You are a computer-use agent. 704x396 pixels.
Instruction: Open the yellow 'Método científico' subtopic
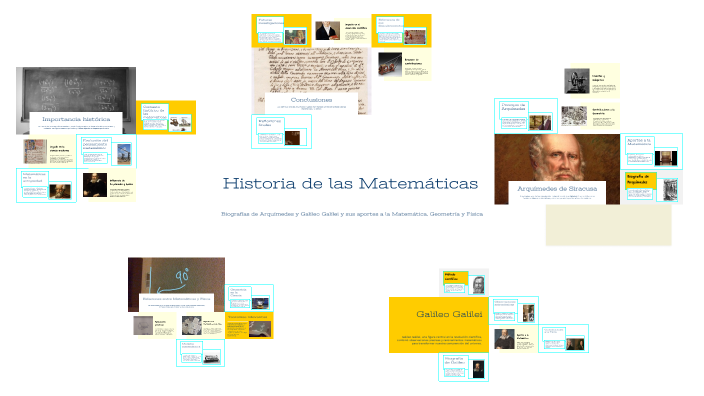click(463, 282)
